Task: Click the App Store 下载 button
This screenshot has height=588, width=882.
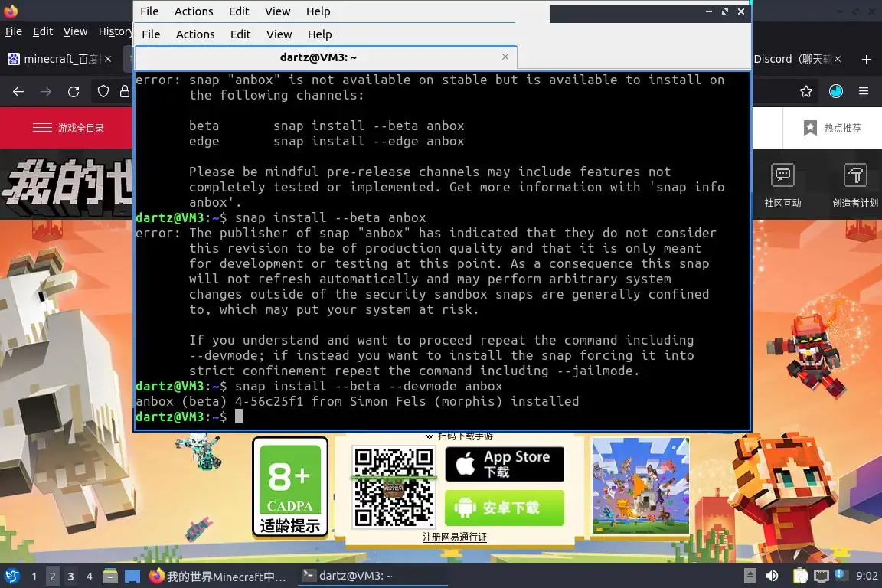Action: (x=505, y=464)
